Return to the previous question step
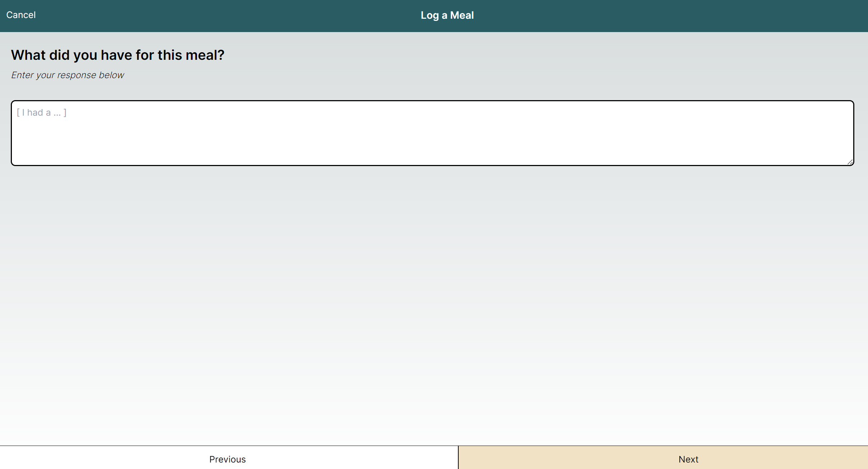Viewport: 868px width, 469px height. 228,459
